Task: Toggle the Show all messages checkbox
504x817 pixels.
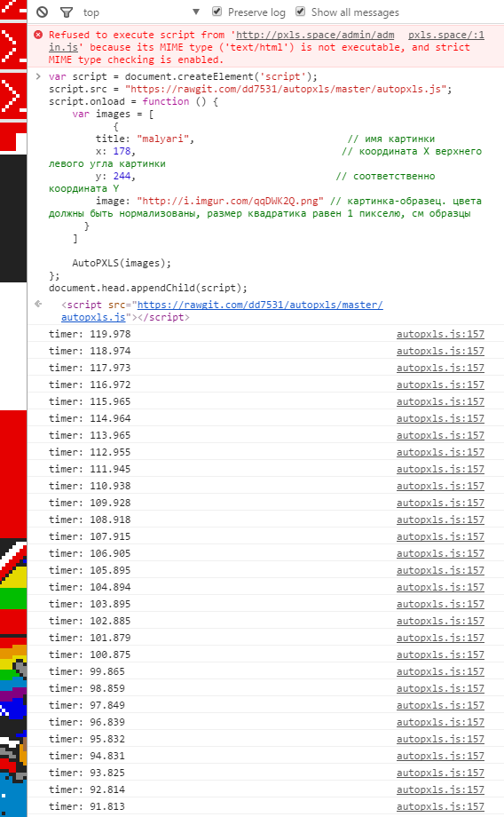Action: click(301, 12)
